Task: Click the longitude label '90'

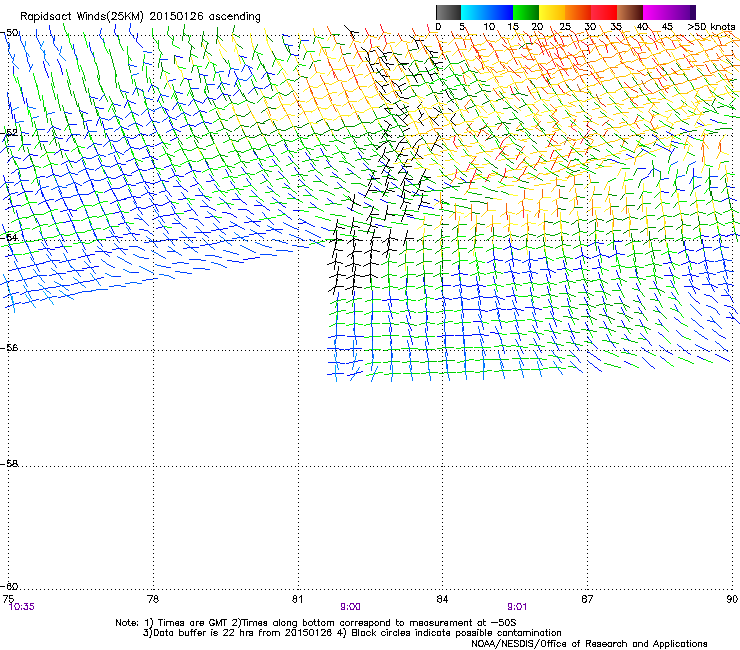Action: click(732, 599)
